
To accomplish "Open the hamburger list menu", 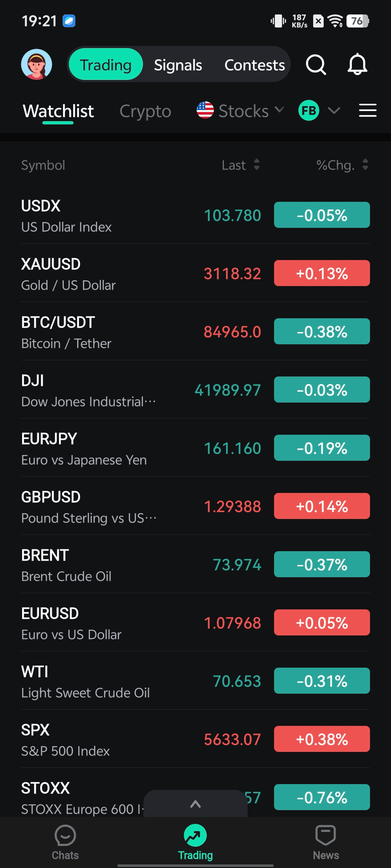I will pos(367,110).
